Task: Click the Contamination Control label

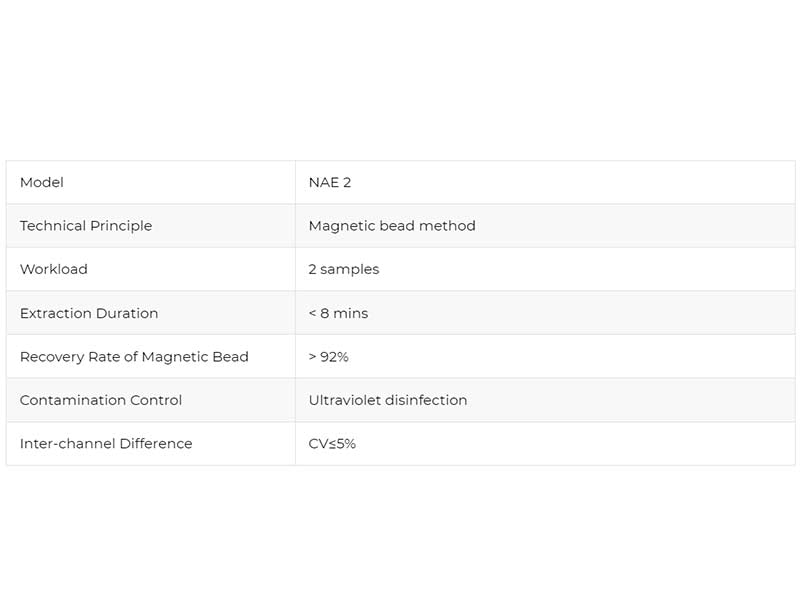Action: [x=101, y=400]
